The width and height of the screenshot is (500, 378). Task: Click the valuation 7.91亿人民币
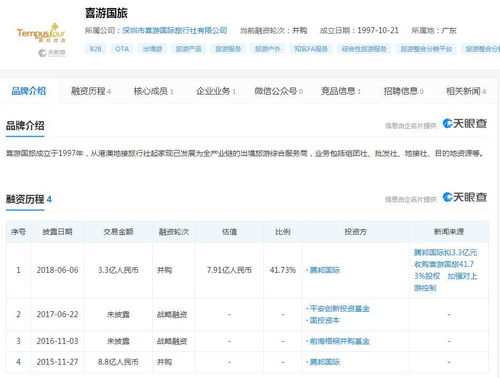point(229,270)
